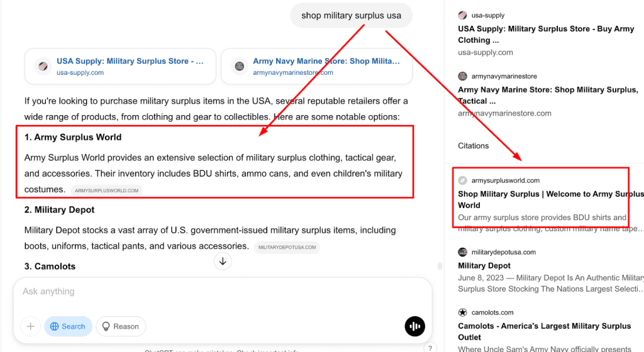This screenshot has width=644, height=352.
Task: Click the 'Where Uncle Sam's Army Navy' snippet
Action: tap(545, 349)
